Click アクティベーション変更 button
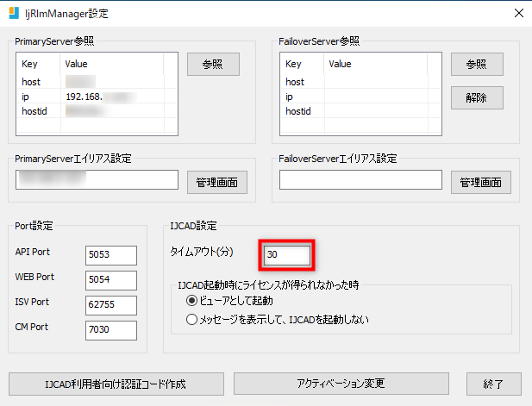 tap(341, 384)
